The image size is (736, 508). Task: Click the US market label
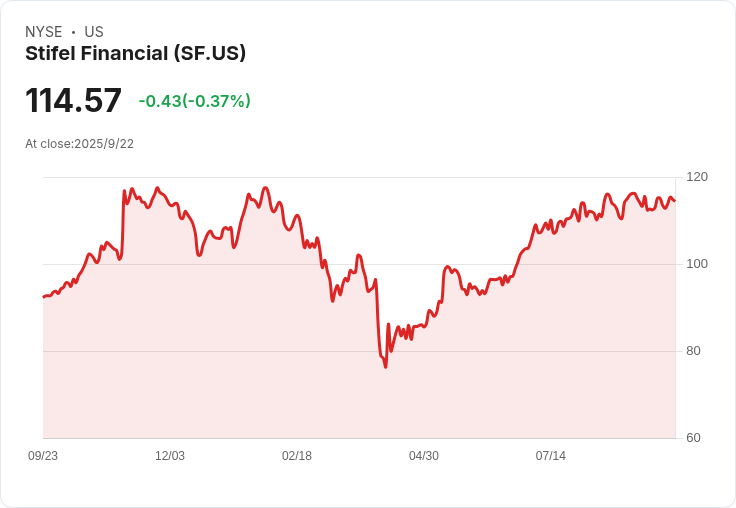(94, 32)
